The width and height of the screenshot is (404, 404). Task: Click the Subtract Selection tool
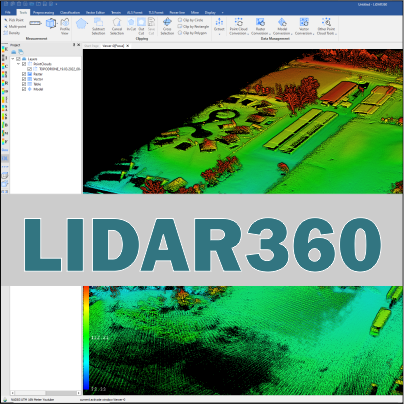coord(98,26)
